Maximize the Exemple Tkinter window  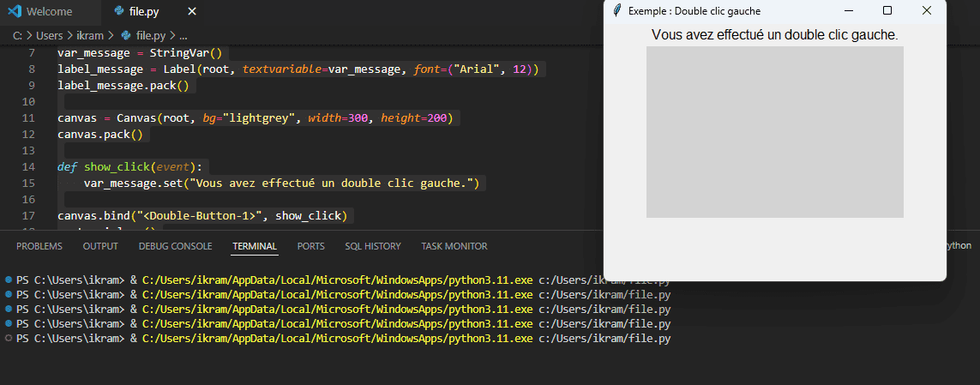[887, 10]
